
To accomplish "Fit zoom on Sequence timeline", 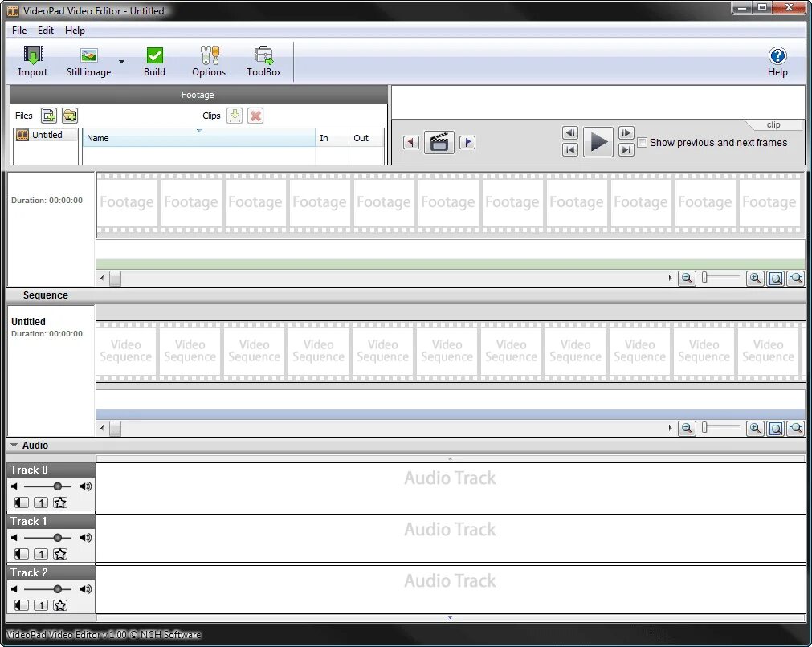I will tap(775, 428).
